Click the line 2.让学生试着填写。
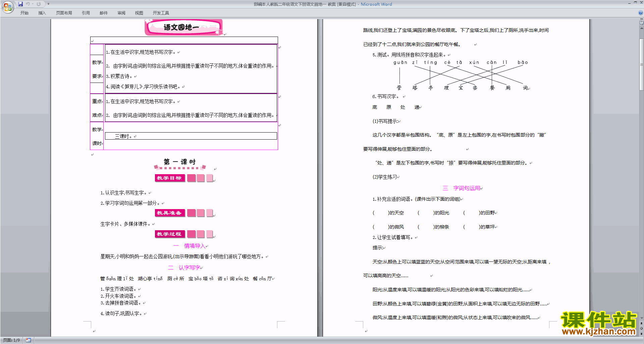Screen dimensions: 644x344 (x=393, y=238)
